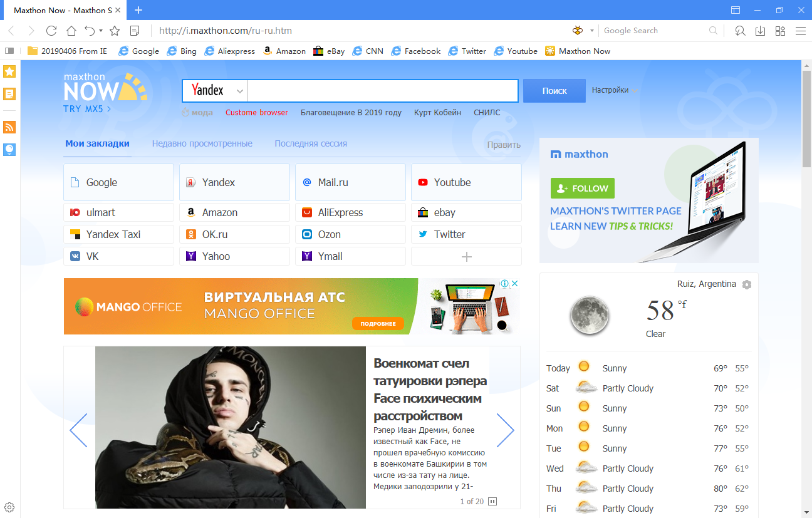Screen dimensions: 812x518
Task: Expand Настройки settings dropdown
Action: pyautogui.click(x=615, y=90)
